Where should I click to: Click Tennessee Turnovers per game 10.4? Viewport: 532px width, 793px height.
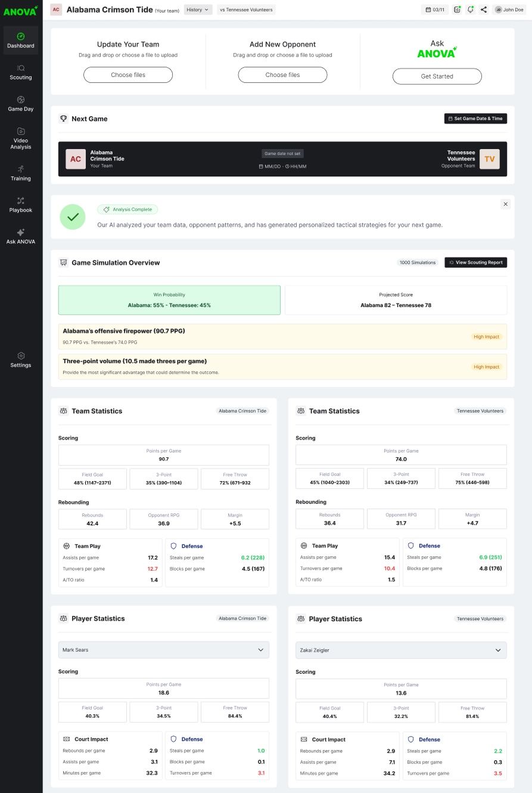347,568
